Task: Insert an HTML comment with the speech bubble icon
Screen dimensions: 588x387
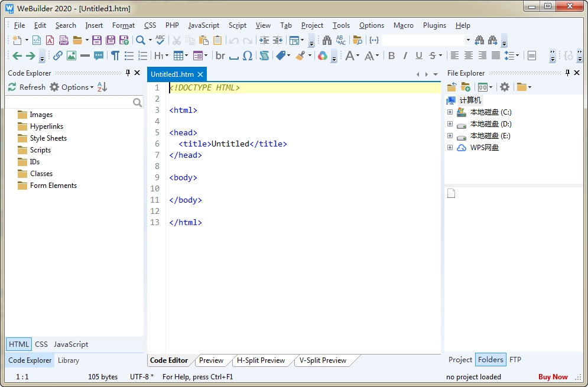Action: coord(99,56)
